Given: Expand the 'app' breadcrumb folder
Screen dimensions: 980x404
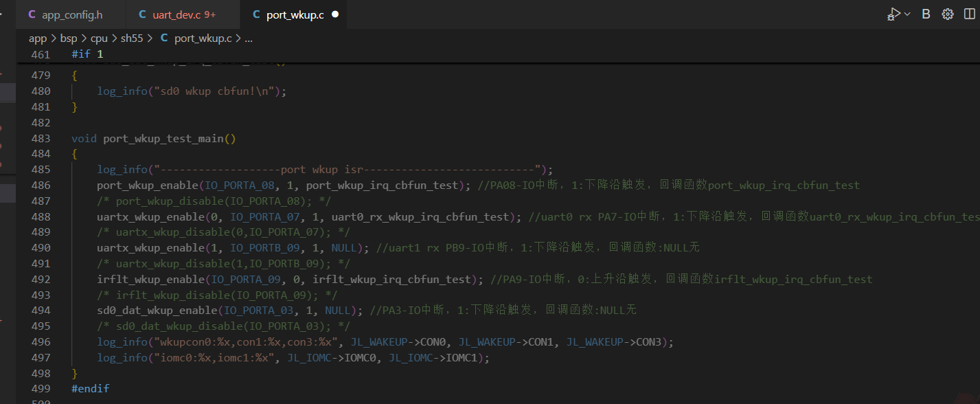Looking at the screenshot, I should coord(38,38).
